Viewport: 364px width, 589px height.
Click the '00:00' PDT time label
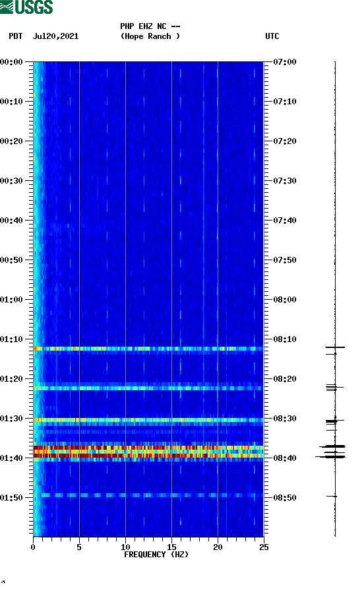click(x=12, y=62)
